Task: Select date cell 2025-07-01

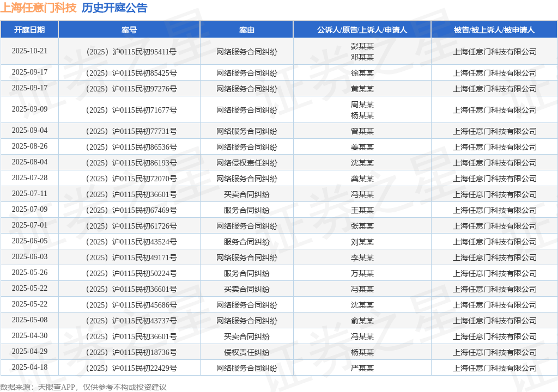Action: pos(29,225)
